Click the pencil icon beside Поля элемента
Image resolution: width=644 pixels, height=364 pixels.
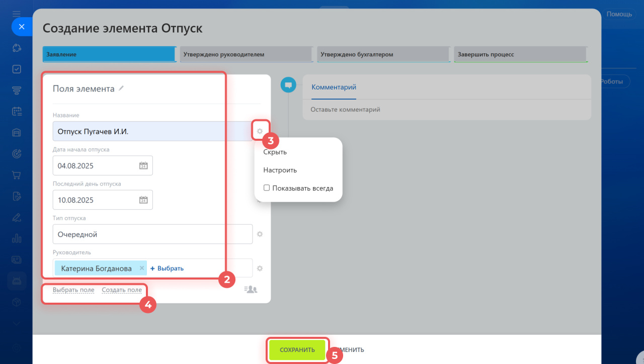coord(121,88)
